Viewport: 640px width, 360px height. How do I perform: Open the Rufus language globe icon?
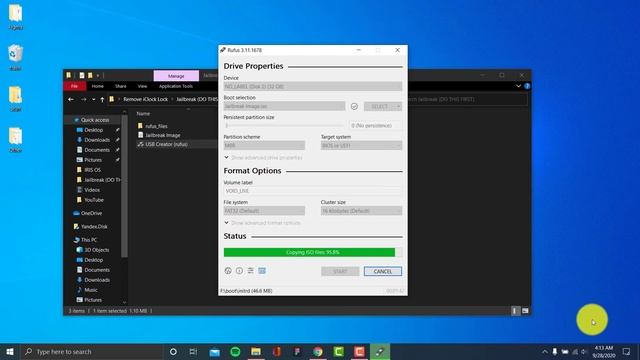(x=228, y=271)
